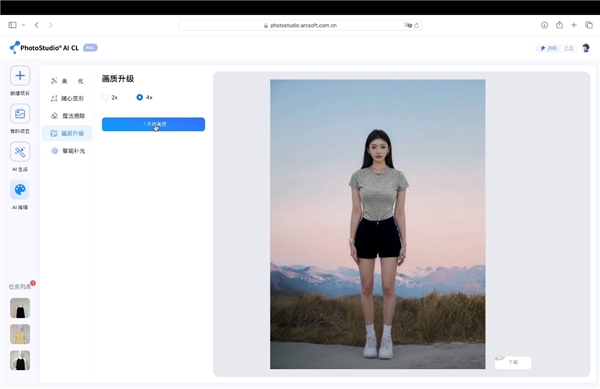Click the new project plus icon
600x389 pixels.
[20, 76]
